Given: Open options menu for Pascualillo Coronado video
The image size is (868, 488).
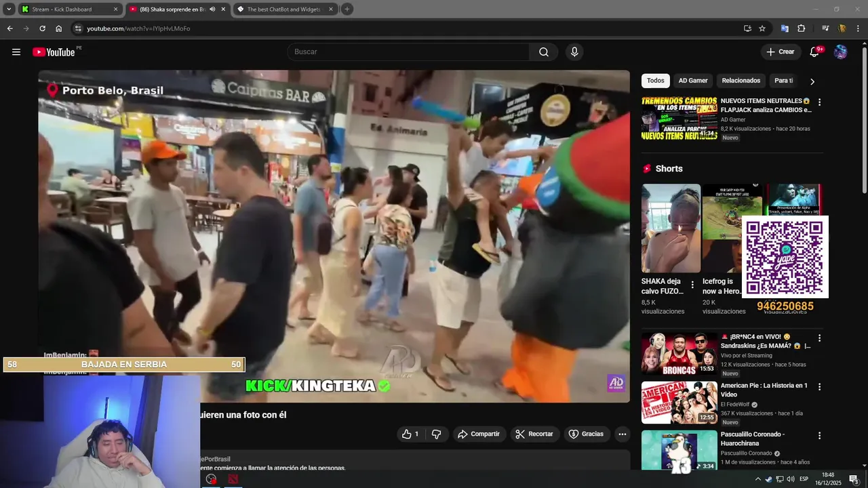Looking at the screenshot, I should tap(819, 436).
